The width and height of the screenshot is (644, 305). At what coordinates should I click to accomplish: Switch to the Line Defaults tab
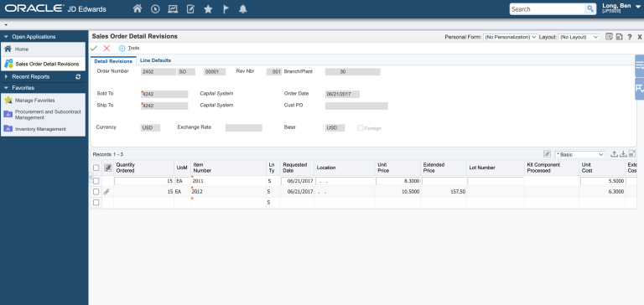(155, 60)
